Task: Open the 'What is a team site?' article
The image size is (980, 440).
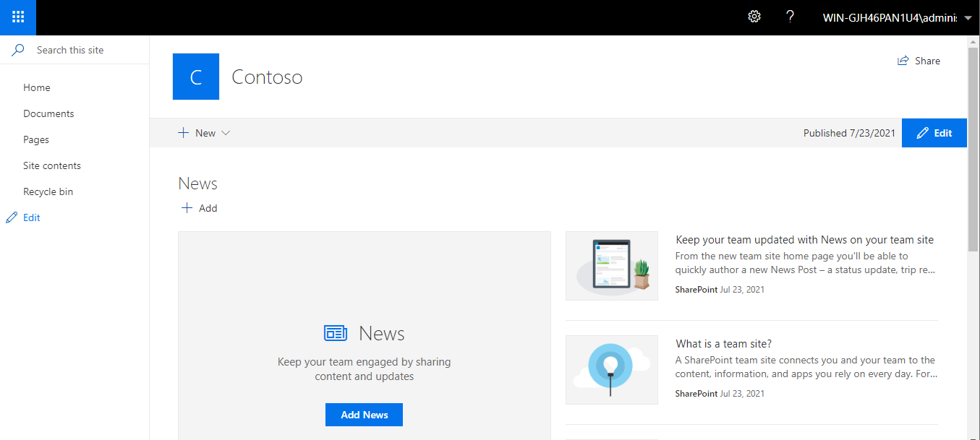Action: pos(723,343)
